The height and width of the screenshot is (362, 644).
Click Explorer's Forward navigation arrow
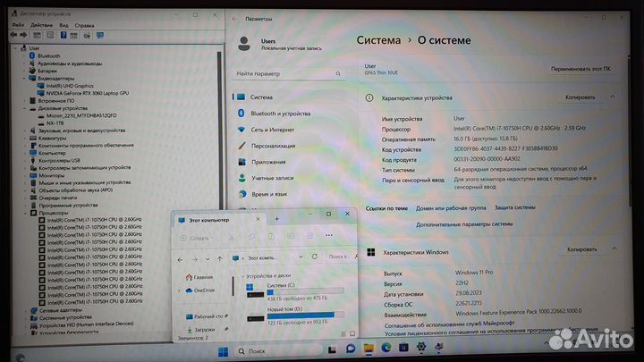[195, 259]
